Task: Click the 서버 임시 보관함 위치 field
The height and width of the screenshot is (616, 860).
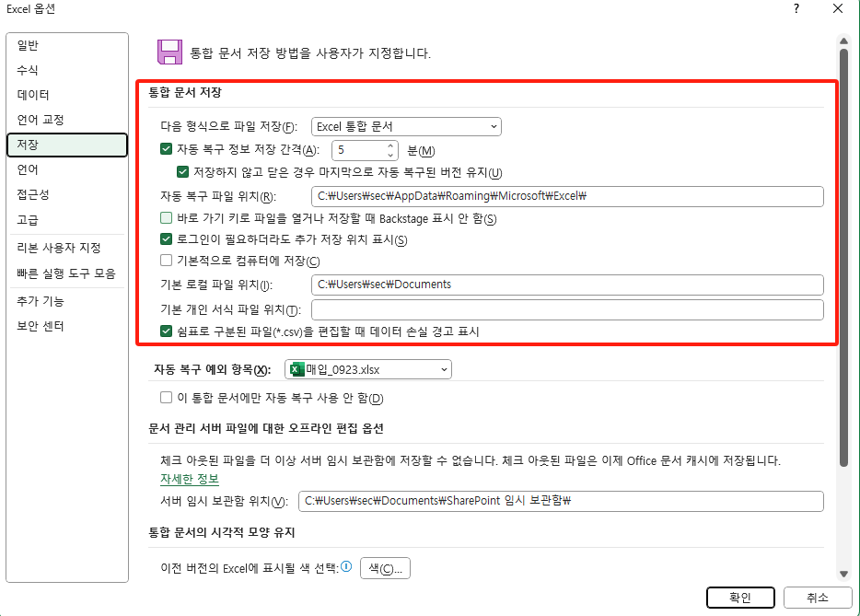Action: pyautogui.click(x=561, y=501)
